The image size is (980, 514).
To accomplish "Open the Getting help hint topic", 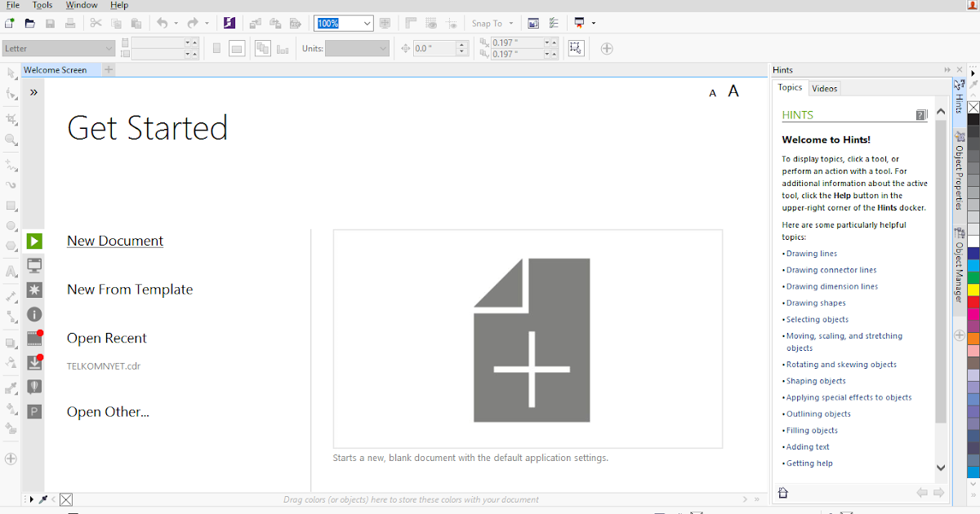I will click(809, 463).
